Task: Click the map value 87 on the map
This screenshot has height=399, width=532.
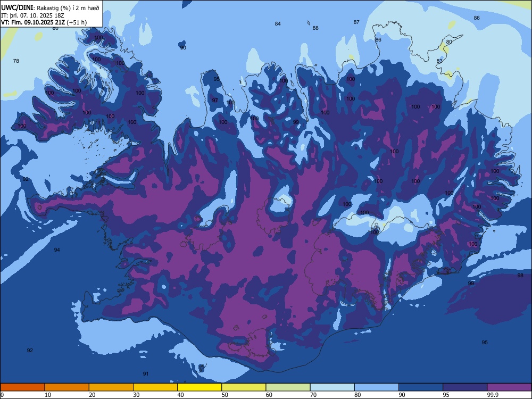Action: (356, 22)
